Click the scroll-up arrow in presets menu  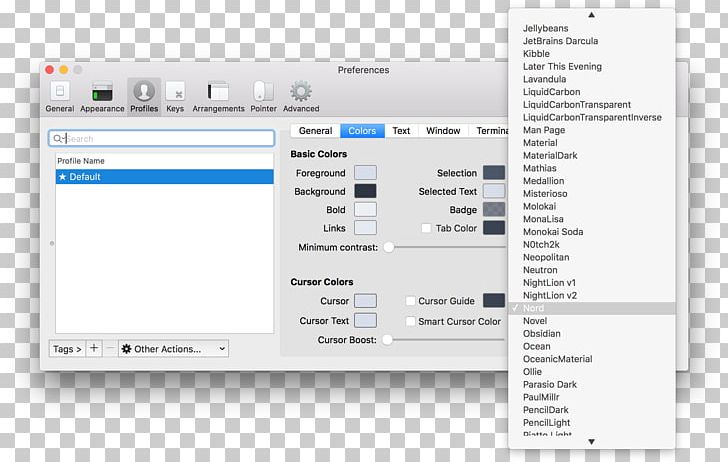point(591,15)
